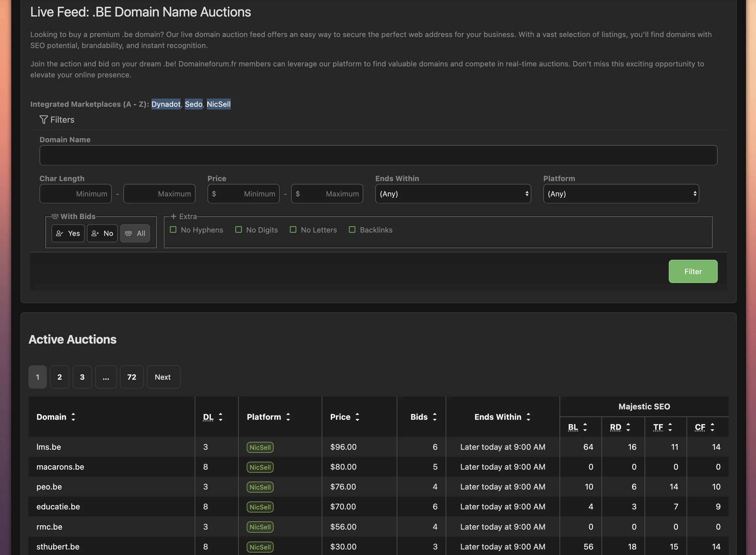Go to page 1
The image size is (756, 555).
(38, 377)
